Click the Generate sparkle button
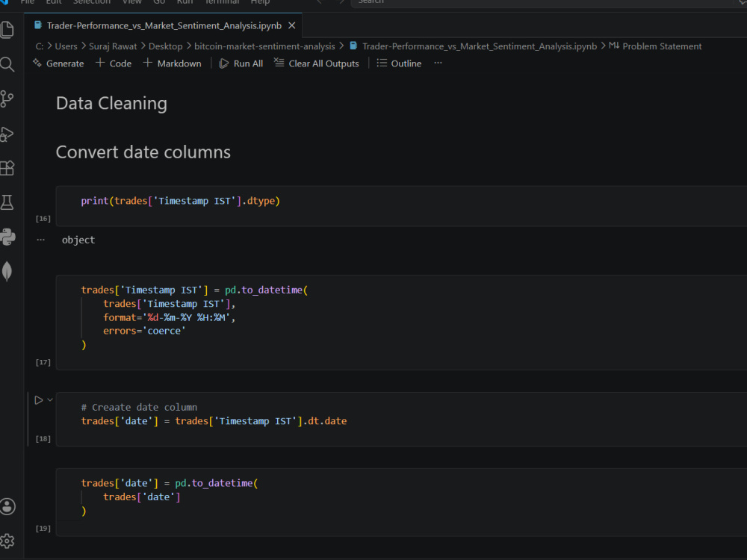 click(x=58, y=63)
